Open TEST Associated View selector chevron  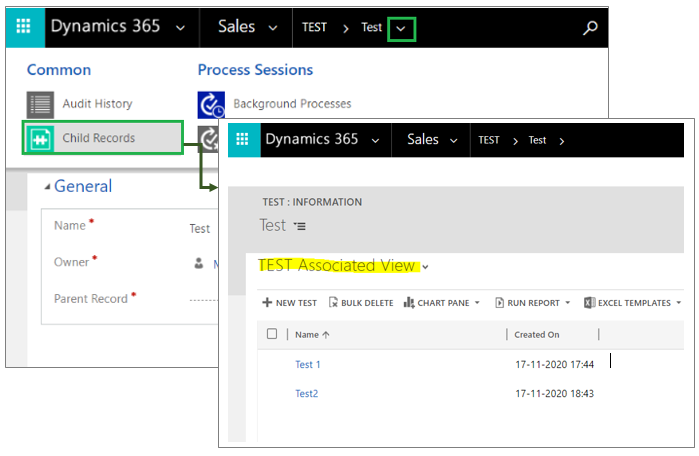pos(425,267)
